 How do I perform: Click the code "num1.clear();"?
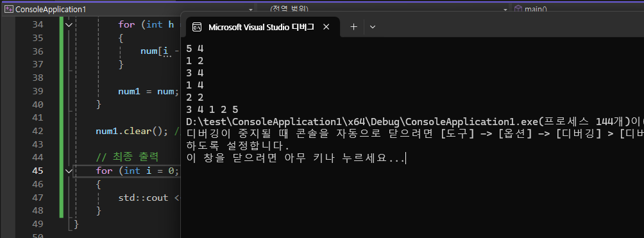click(x=132, y=131)
